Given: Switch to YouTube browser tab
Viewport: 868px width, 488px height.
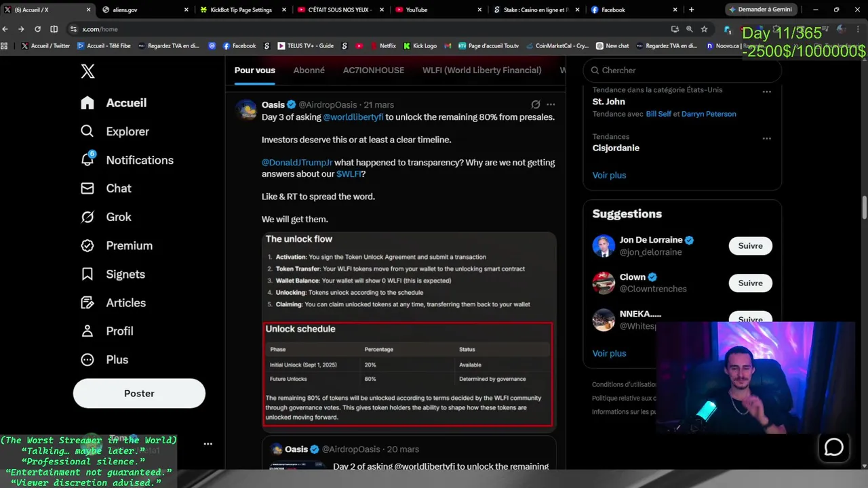Looking at the screenshot, I should point(438,9).
